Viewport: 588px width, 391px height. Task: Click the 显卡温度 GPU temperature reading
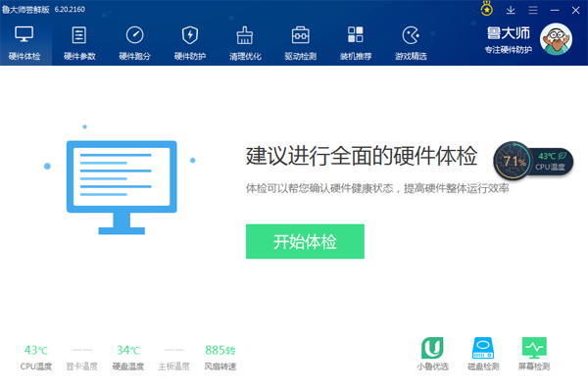pyautogui.click(x=81, y=358)
